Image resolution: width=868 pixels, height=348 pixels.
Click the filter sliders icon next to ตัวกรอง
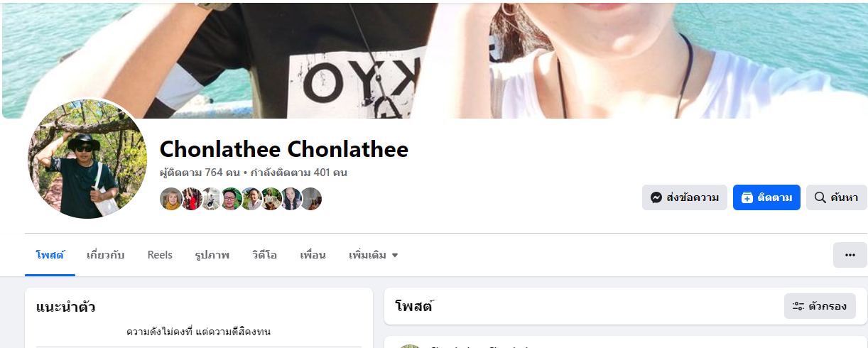(x=798, y=306)
